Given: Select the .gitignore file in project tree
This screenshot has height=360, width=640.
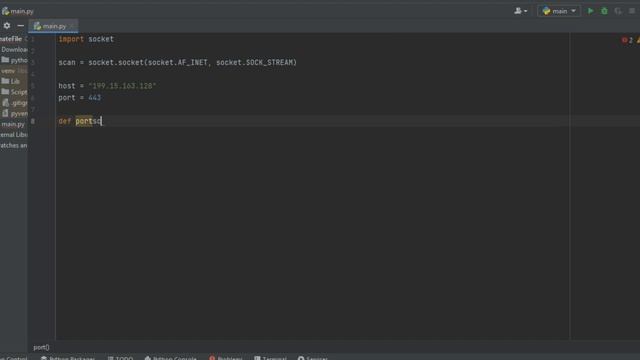Looking at the screenshot, I should pyautogui.click(x=15, y=103).
